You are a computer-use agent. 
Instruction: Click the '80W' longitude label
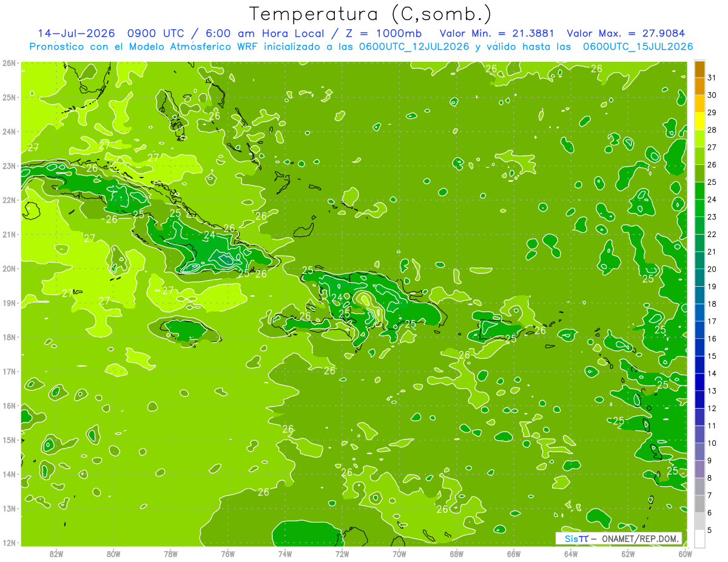click(x=113, y=554)
